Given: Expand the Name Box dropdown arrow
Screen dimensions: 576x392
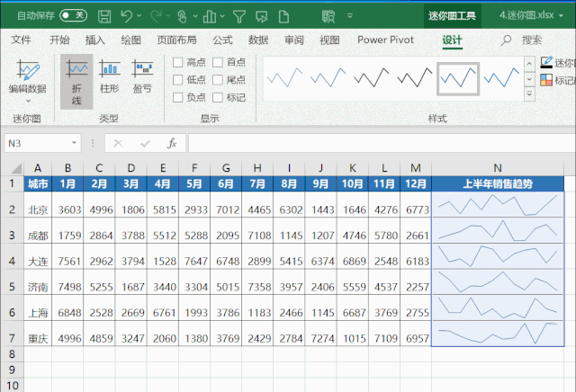Looking at the screenshot, I should pos(74,143).
